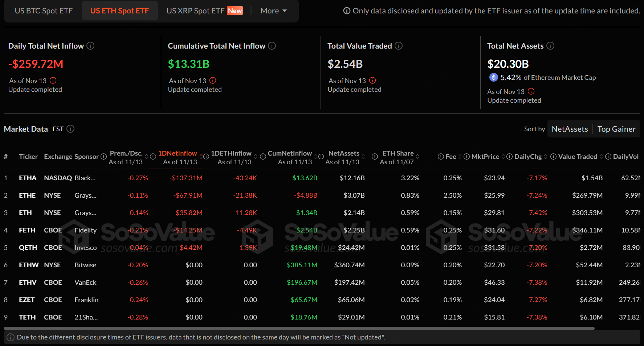Click info icon before the Fee column header
The image size is (644, 346).
[x=441, y=157]
